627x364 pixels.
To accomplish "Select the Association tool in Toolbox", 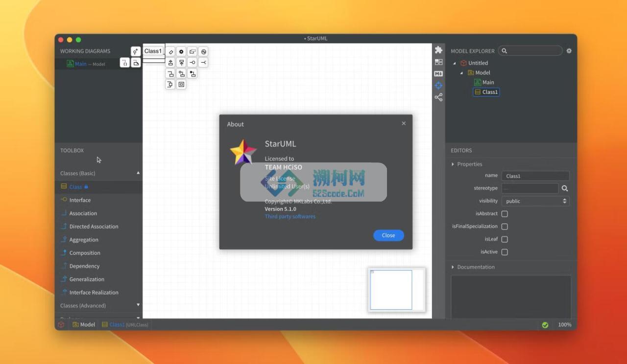I will (x=98, y=213).
